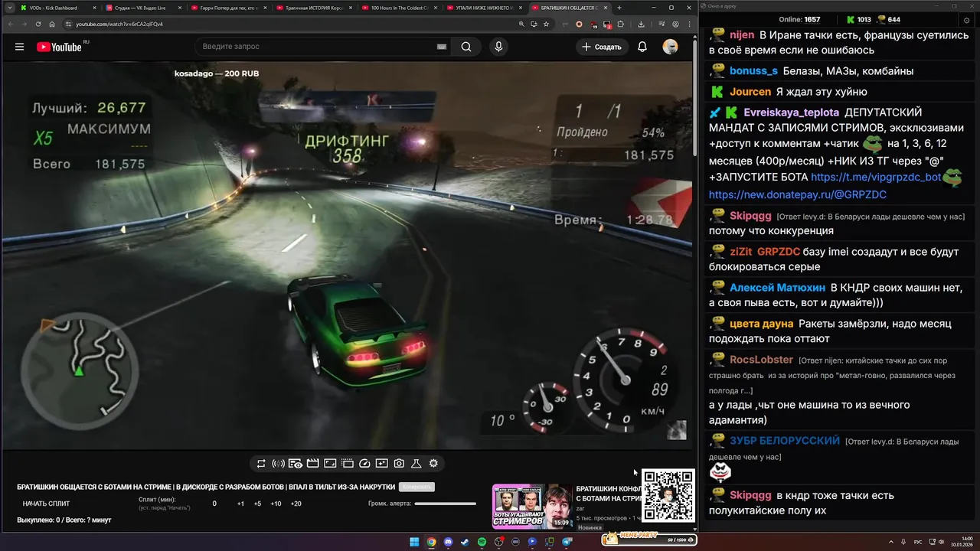Take a screenshot with the camera icon
The image size is (980, 551).
point(399,464)
